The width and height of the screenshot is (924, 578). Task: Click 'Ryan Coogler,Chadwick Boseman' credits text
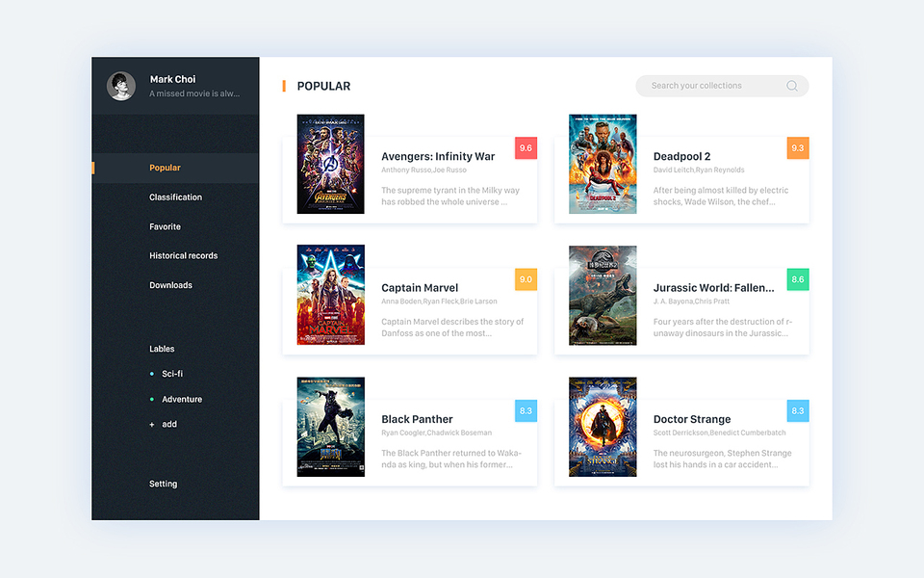click(436, 433)
